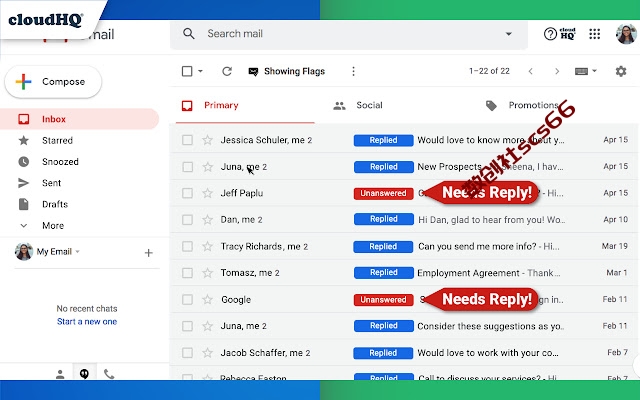Go to newer messages arrow
The width and height of the screenshot is (640, 400).
[531, 71]
